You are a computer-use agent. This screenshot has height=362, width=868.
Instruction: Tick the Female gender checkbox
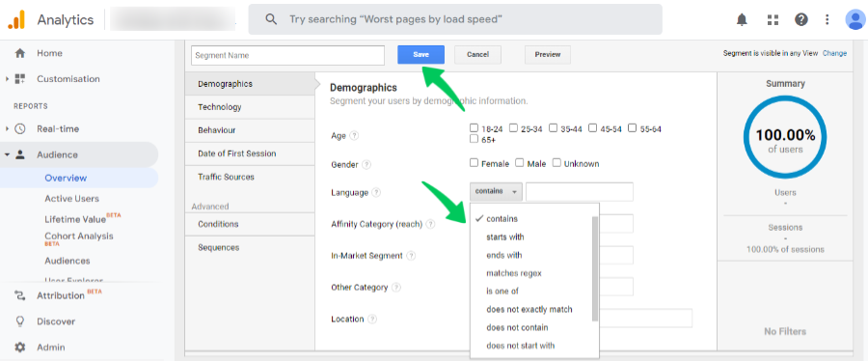click(x=474, y=163)
